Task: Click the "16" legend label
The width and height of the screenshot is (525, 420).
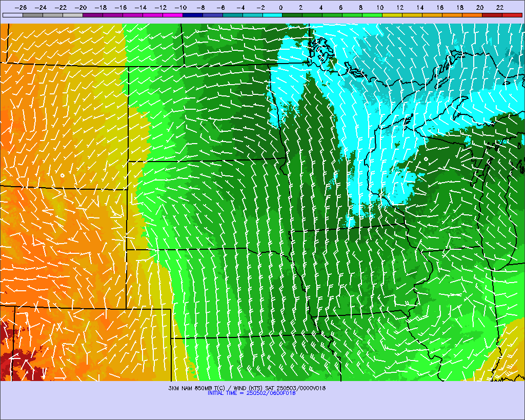Action: 440,7
